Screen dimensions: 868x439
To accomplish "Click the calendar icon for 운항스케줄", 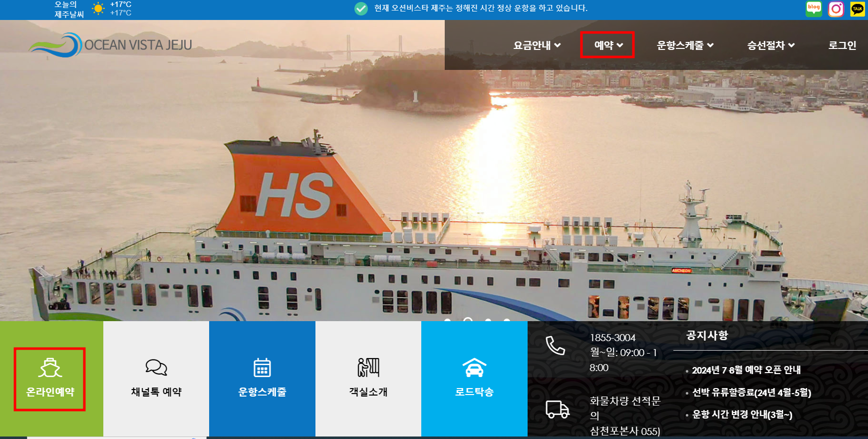I will pos(262,368).
